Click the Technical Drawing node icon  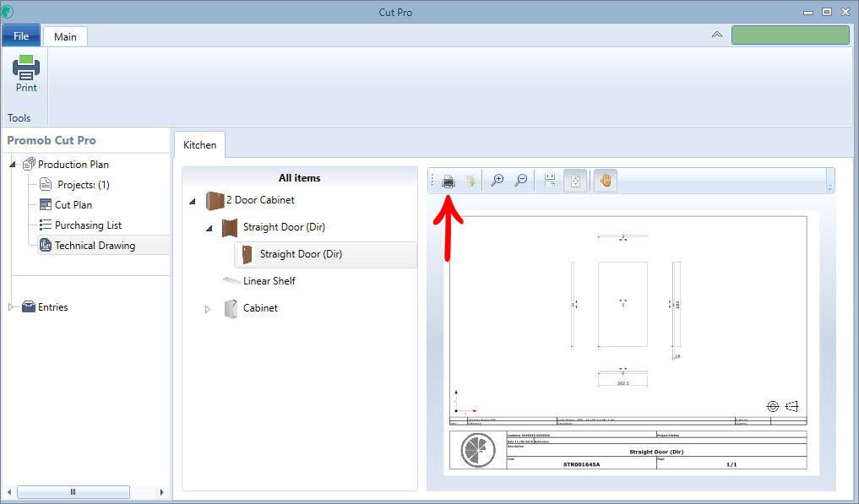(46, 246)
